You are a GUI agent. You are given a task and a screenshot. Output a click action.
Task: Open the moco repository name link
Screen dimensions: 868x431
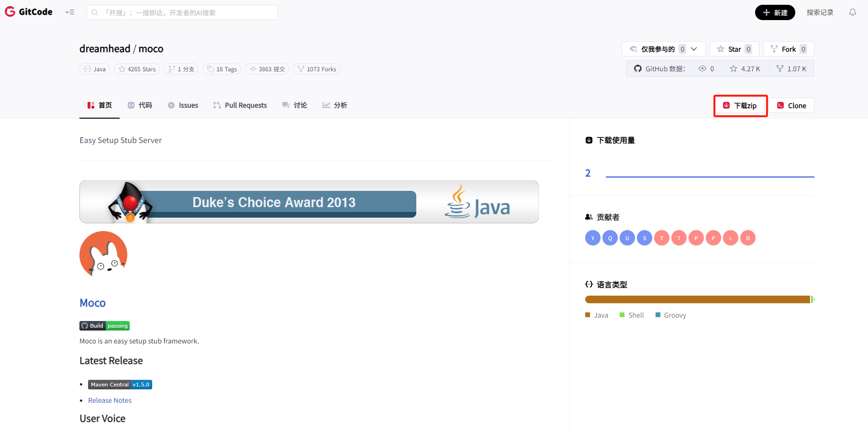tap(151, 49)
